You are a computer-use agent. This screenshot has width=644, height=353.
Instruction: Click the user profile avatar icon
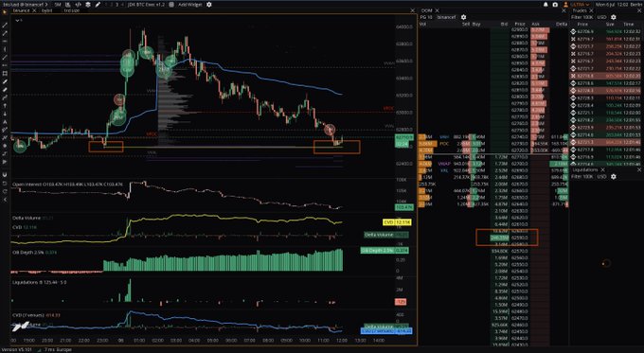565,4
